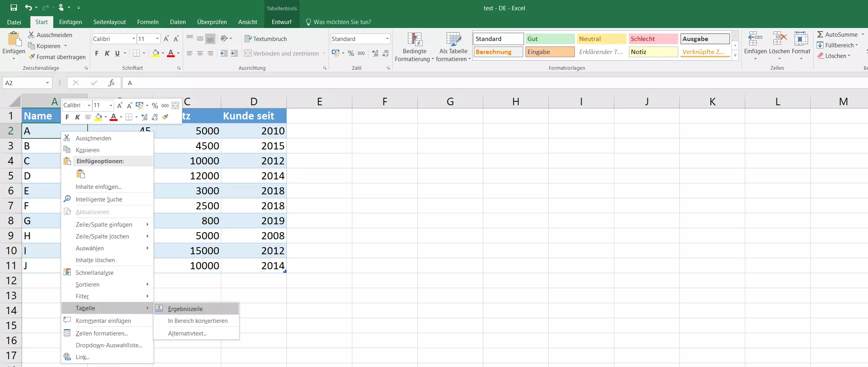Image resolution: width=868 pixels, height=367 pixels.
Task: Click thousands separator 000 in ribbon
Action: pyautogui.click(x=361, y=53)
